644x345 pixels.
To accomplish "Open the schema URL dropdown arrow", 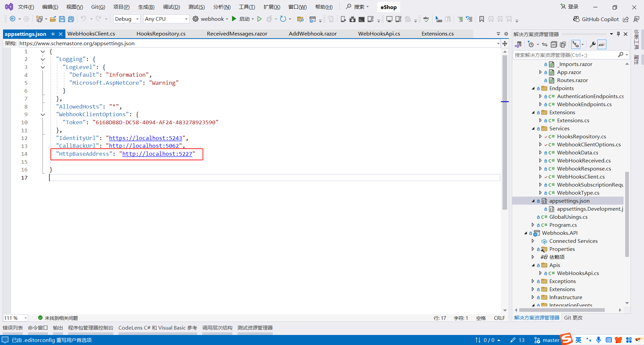I will (498, 44).
